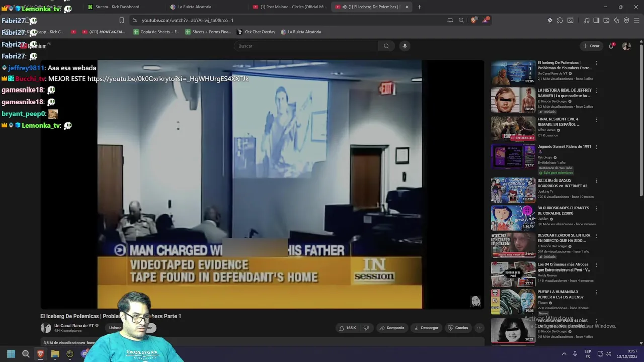Image resolution: width=644 pixels, height=362 pixels.
Task: Open Un Canal Raro de YT channel
Action: (74, 326)
